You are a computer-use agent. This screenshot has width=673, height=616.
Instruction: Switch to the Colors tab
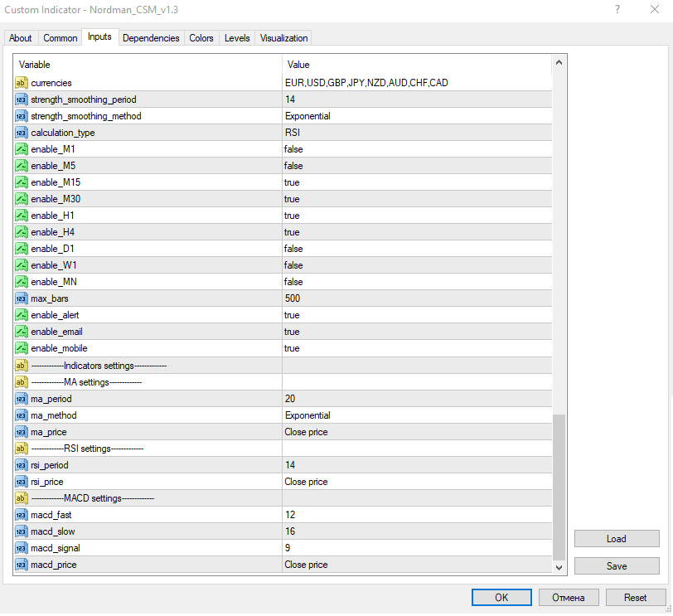coord(201,38)
